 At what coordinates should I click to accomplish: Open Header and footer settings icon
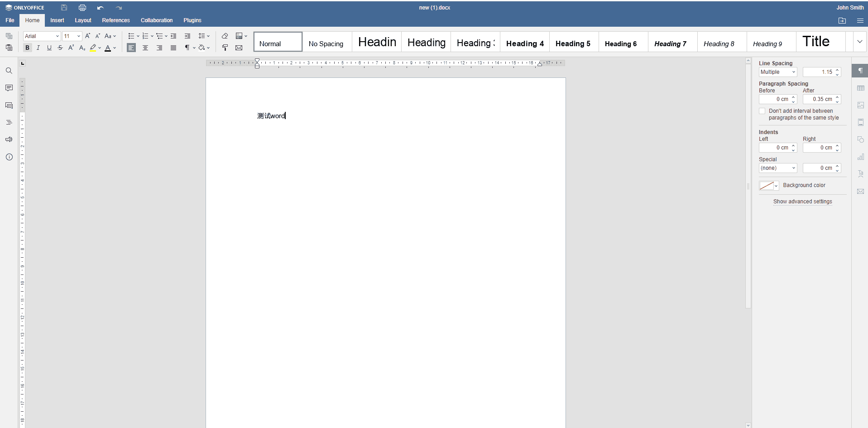861,122
